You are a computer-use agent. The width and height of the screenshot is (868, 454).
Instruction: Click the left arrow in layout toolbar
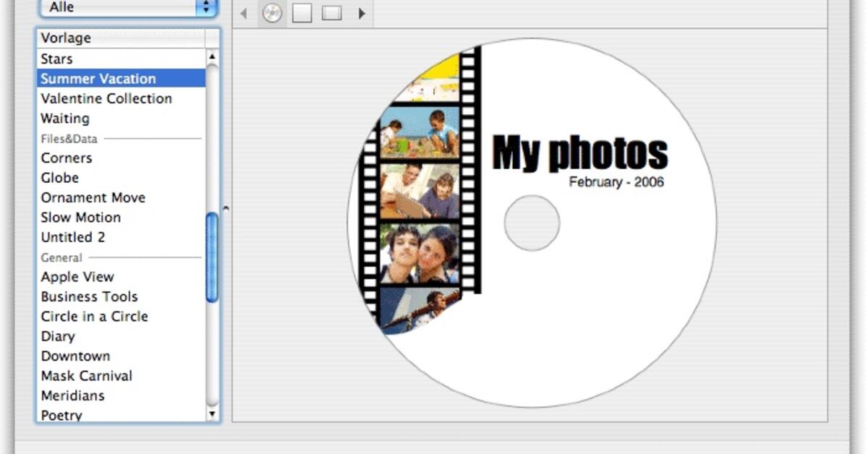coord(244,13)
